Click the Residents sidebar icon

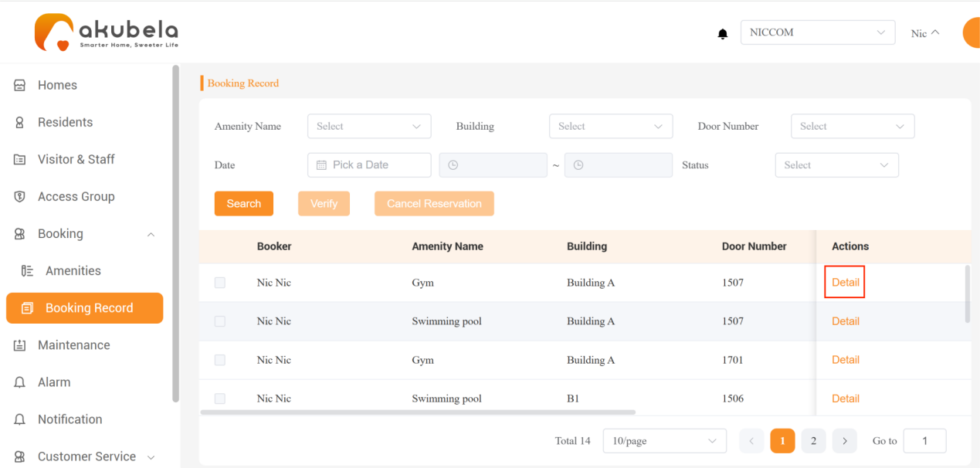(x=20, y=122)
